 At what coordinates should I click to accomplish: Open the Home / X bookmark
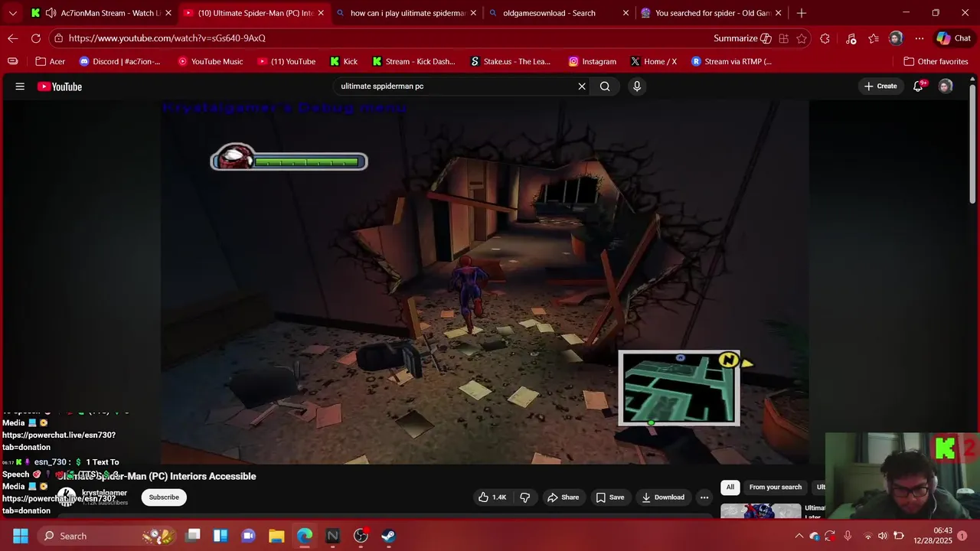pyautogui.click(x=653, y=61)
